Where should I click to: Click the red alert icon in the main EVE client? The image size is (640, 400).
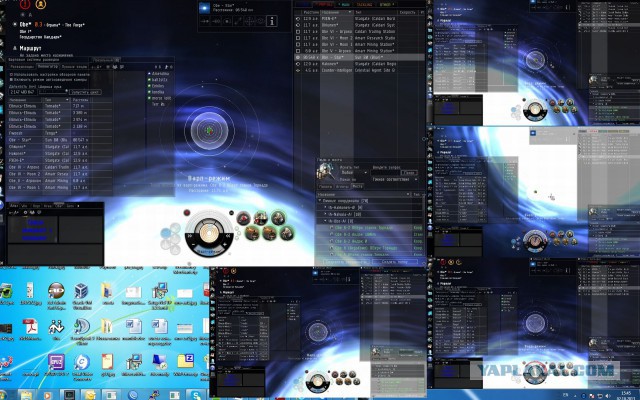[x=25, y=4]
